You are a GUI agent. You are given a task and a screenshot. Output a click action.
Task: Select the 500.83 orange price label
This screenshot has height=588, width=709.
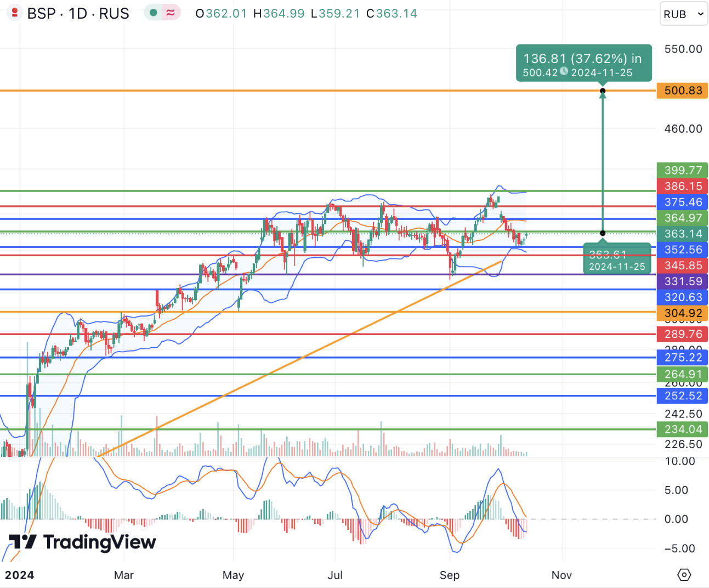pyautogui.click(x=683, y=91)
